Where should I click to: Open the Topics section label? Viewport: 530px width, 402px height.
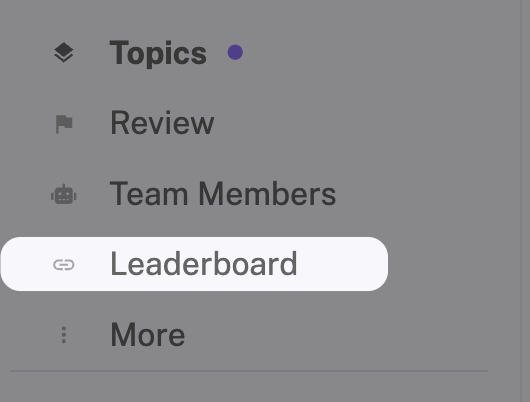[x=158, y=53]
